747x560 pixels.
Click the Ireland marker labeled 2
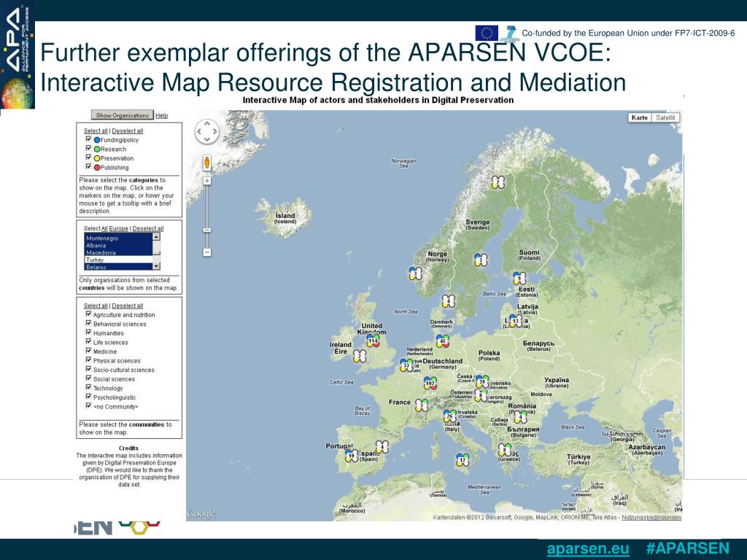[x=360, y=356]
